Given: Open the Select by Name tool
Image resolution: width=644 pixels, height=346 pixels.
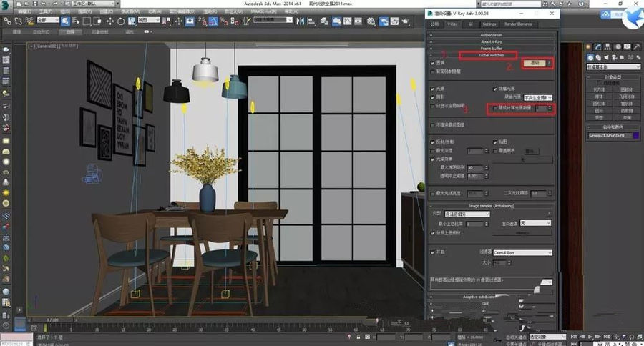Looking at the screenshot, I should [x=76, y=21].
